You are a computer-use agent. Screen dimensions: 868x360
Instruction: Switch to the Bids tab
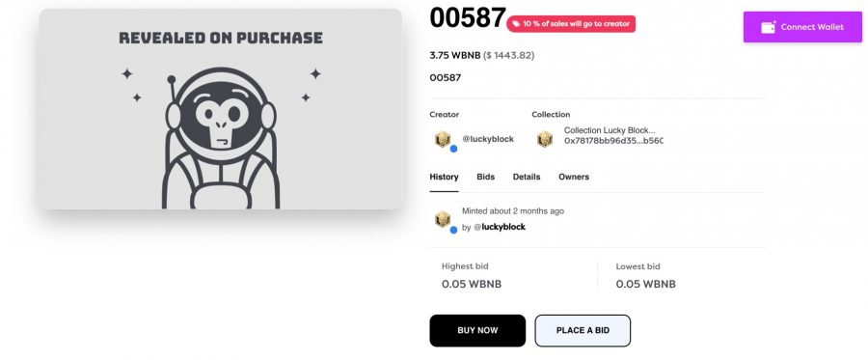click(485, 177)
